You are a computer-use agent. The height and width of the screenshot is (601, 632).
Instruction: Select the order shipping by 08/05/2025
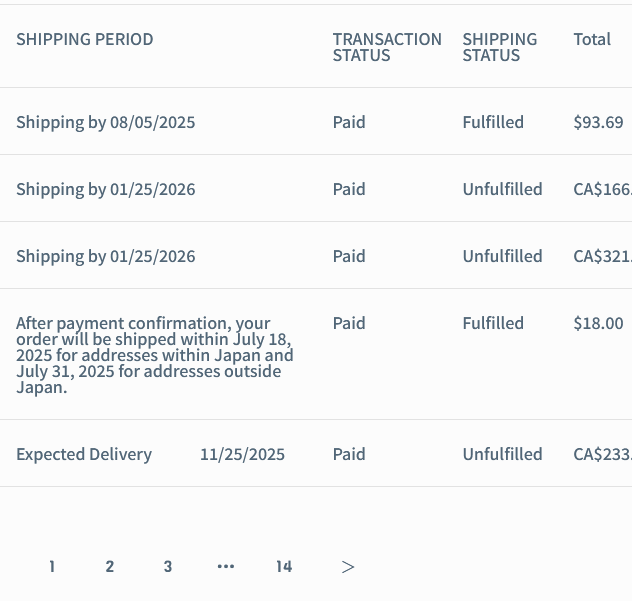[x=106, y=123]
